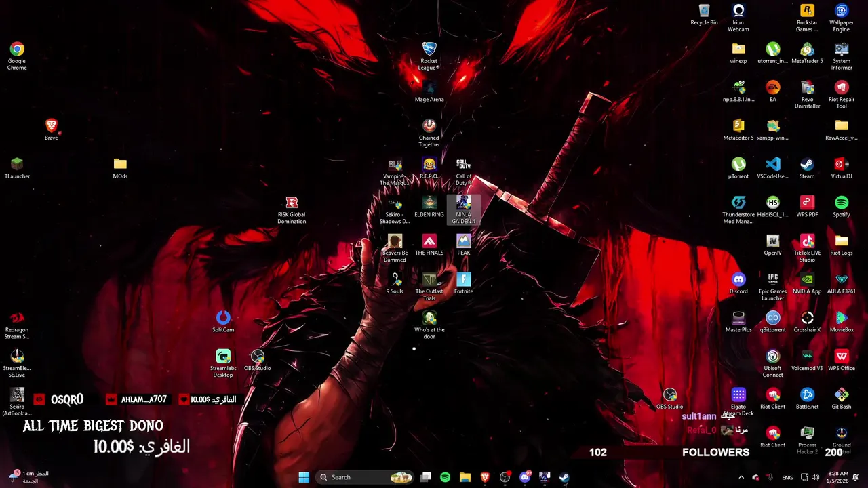Select the MetaEditor 5 shortcut
The width and height of the screenshot is (868, 488).
point(738,129)
